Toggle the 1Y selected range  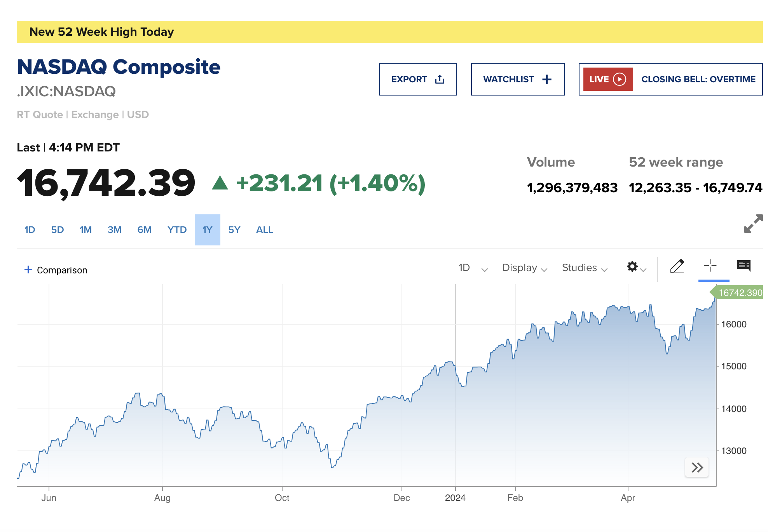tap(207, 230)
